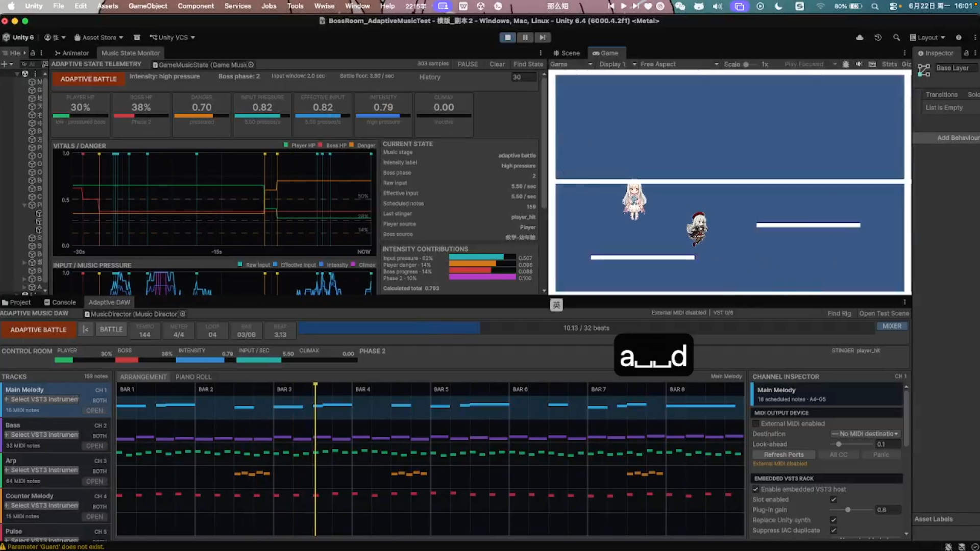Click the Animator layer graph icon
The image size is (980, 551).
click(924, 70)
